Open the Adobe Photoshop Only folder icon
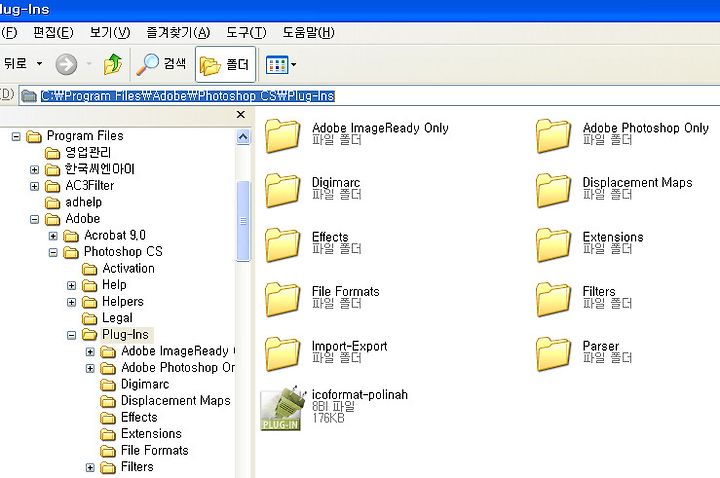Viewport: 720px width, 478px height. coord(553,135)
